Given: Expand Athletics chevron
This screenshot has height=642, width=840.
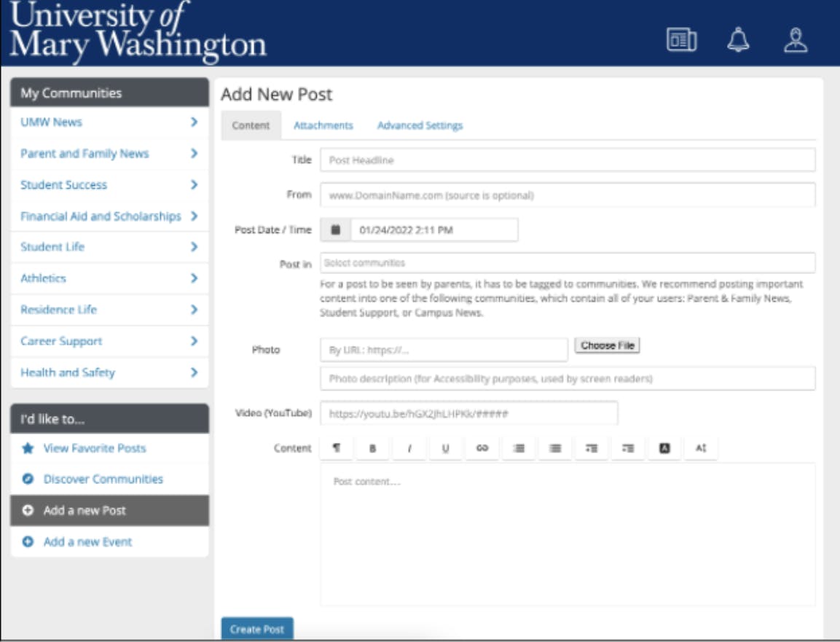Looking at the screenshot, I should point(194,278).
